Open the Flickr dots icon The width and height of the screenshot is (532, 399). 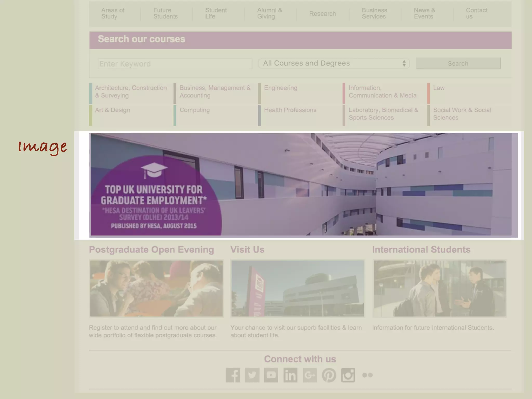coord(367,375)
